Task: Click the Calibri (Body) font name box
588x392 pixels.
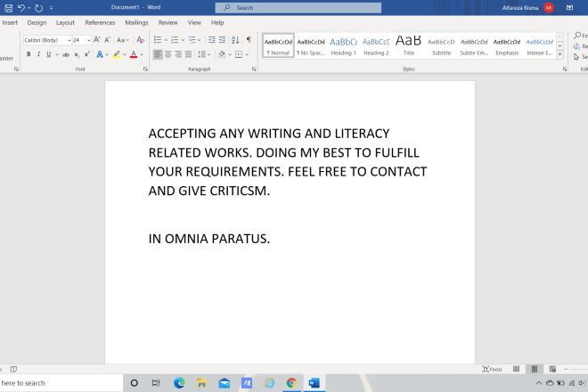Action: click(45, 40)
